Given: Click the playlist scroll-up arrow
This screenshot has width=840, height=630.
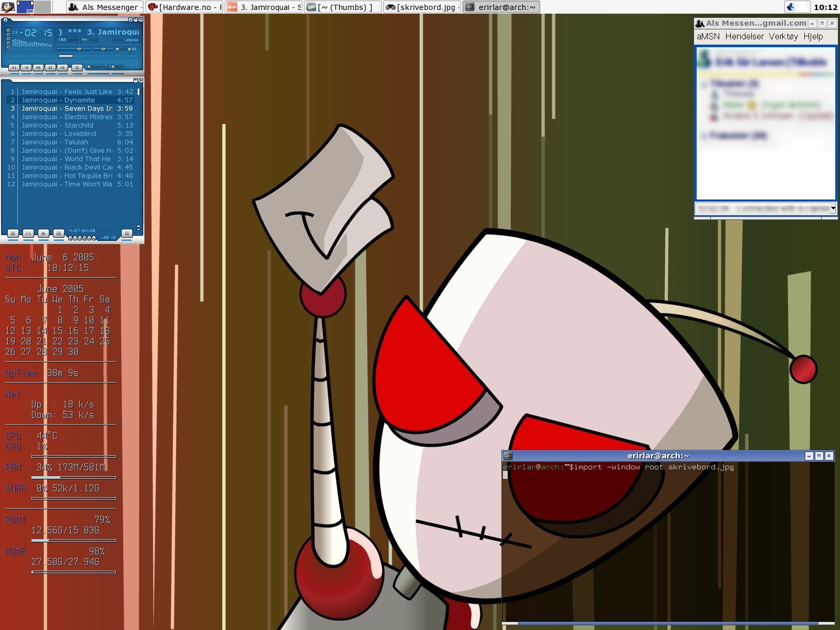Looking at the screenshot, I should click(139, 226).
